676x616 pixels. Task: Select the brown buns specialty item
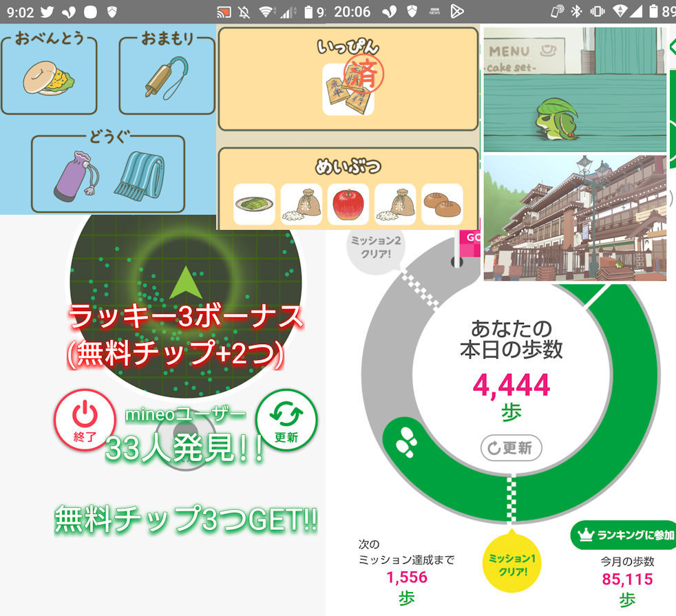(441, 204)
